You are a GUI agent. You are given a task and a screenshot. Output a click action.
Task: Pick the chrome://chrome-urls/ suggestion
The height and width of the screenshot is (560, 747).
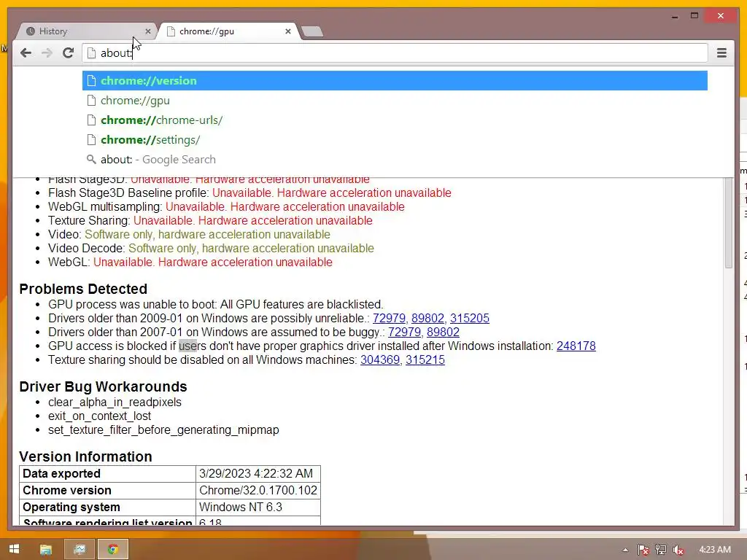click(x=395, y=120)
